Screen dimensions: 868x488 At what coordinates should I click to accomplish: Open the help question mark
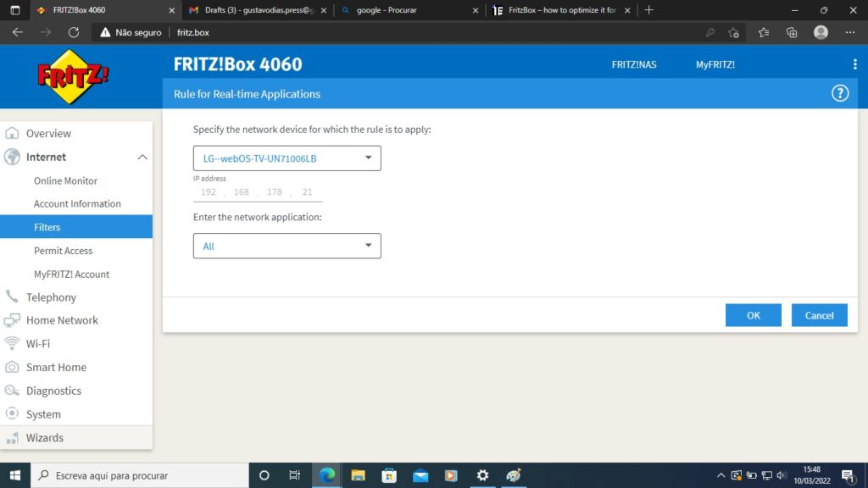pos(840,93)
